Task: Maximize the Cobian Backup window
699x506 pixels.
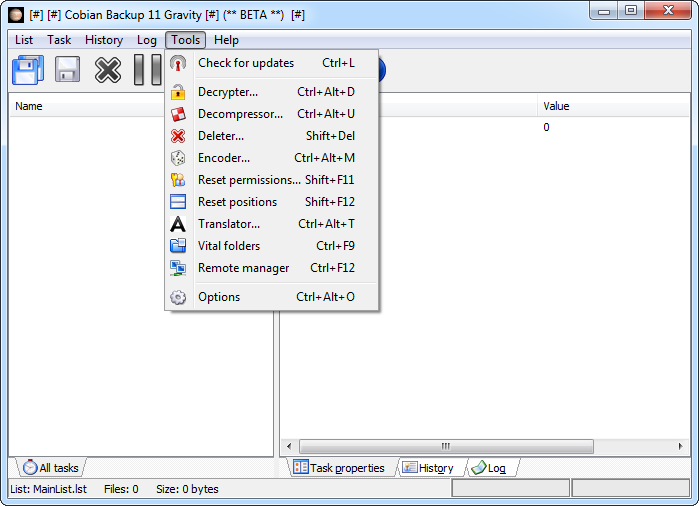Action: 630,11
